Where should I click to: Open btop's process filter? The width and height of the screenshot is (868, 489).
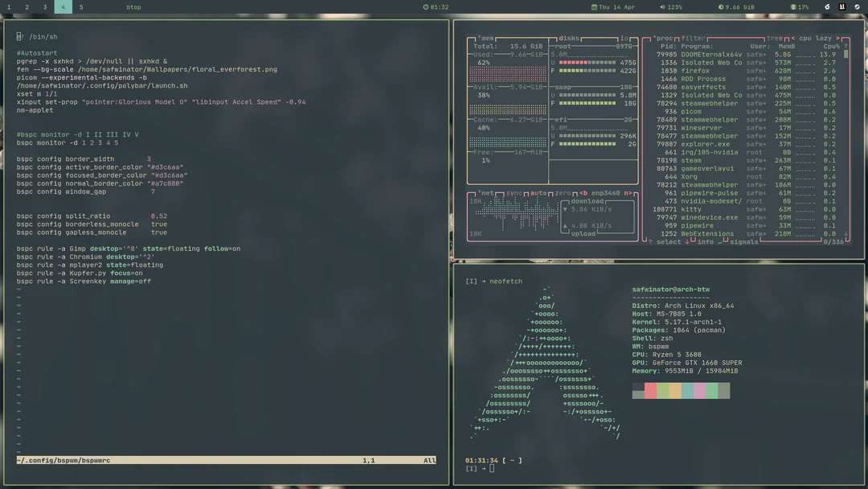pyautogui.click(x=693, y=38)
